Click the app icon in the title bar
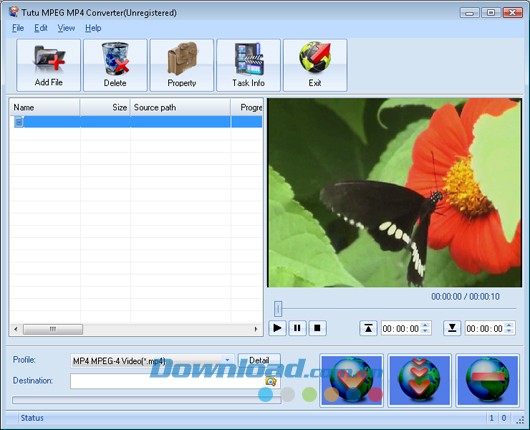 14,12
